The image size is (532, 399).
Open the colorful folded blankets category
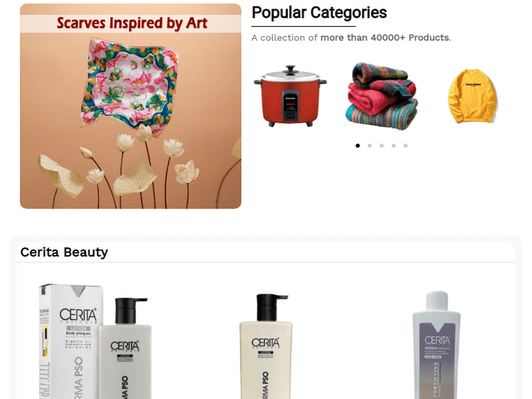[382, 96]
